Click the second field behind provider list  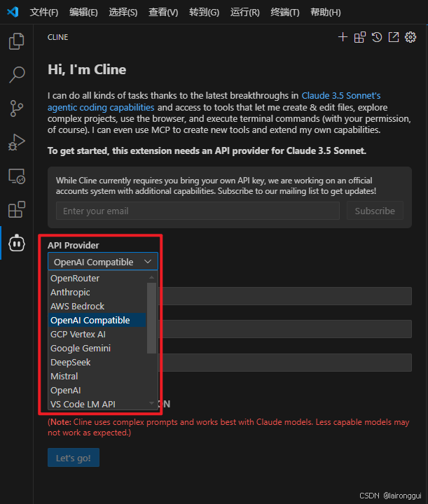(285, 329)
